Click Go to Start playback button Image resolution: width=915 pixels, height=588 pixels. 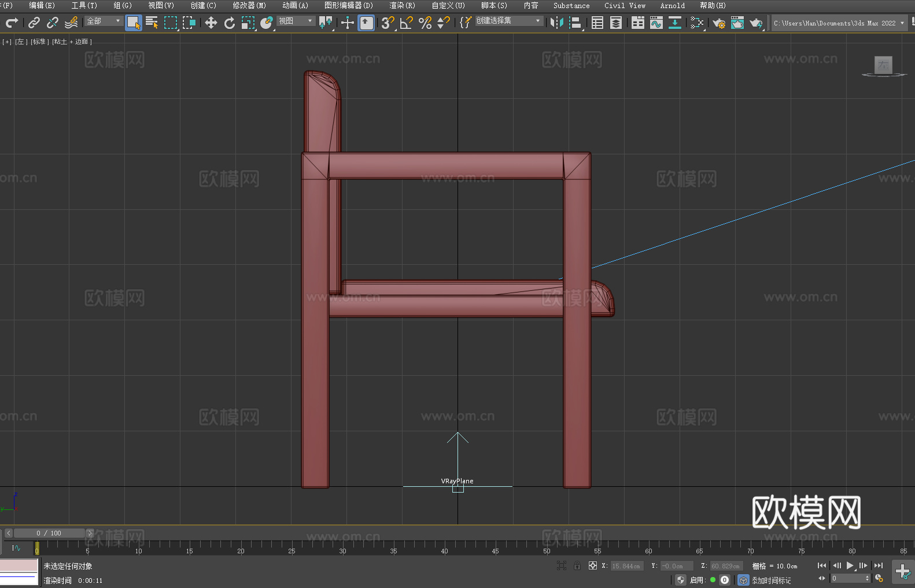pos(822,565)
